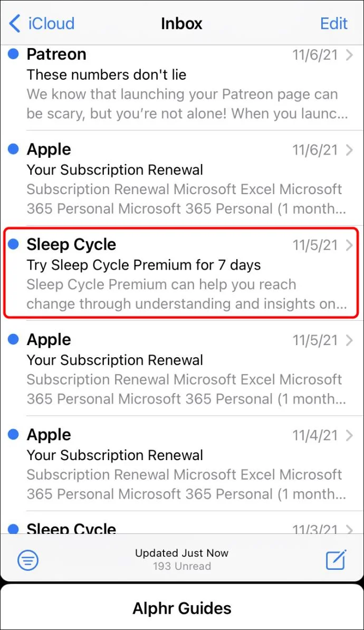The image size is (364, 630).
Task: Open the Apple 11/6 email via its chevron
Action: coord(350,150)
